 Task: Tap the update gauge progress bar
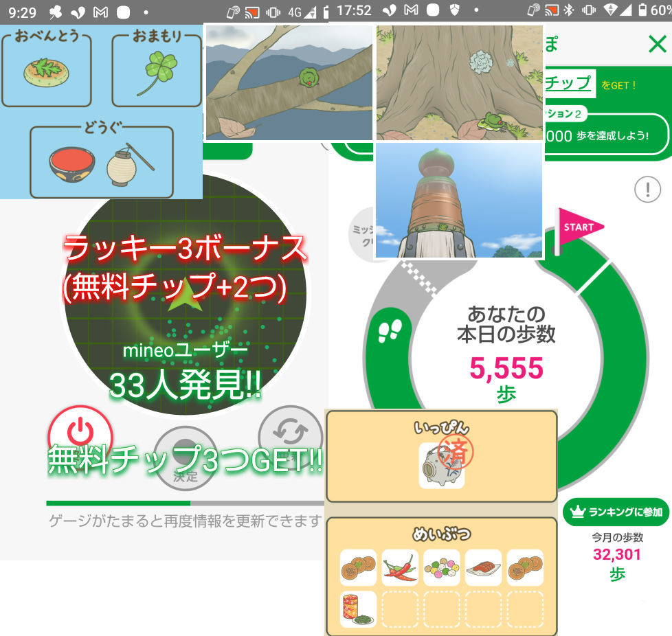[x=186, y=503]
